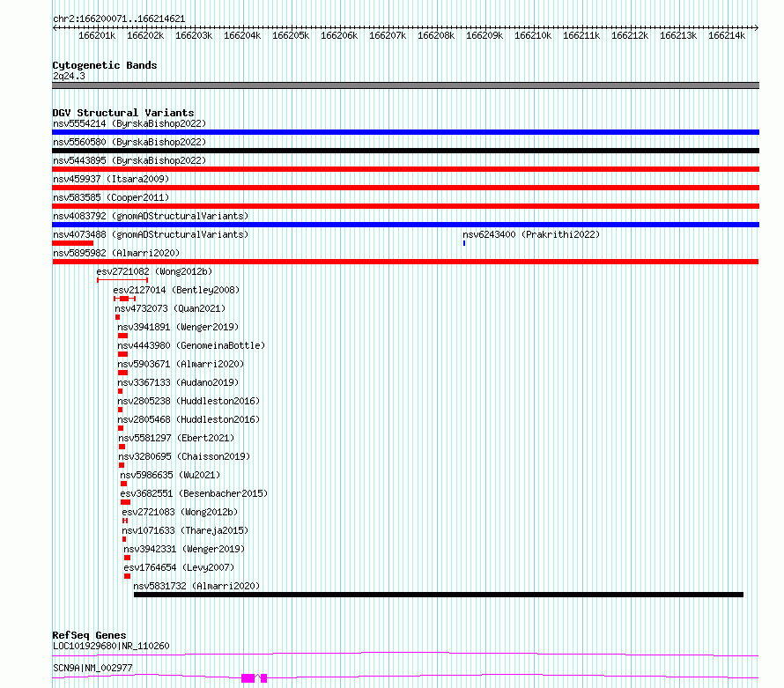Viewport: 784px width, 688px height.
Task: Click the DGV Structural Variants track title
Action: pyautogui.click(x=123, y=113)
